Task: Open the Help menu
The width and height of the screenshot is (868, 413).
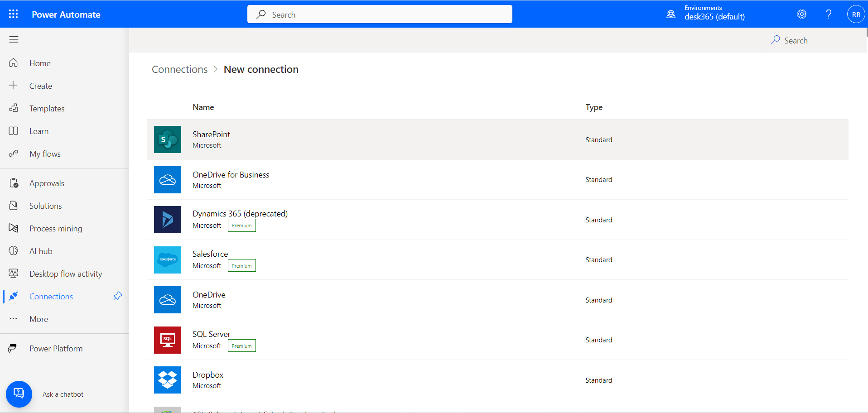Action: point(829,14)
